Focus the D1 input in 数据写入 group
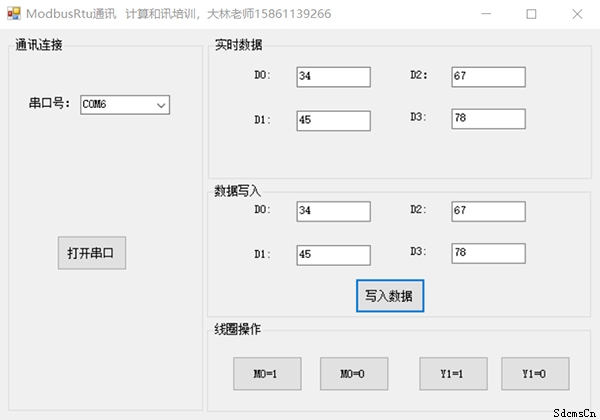600x420 pixels. 333,255
